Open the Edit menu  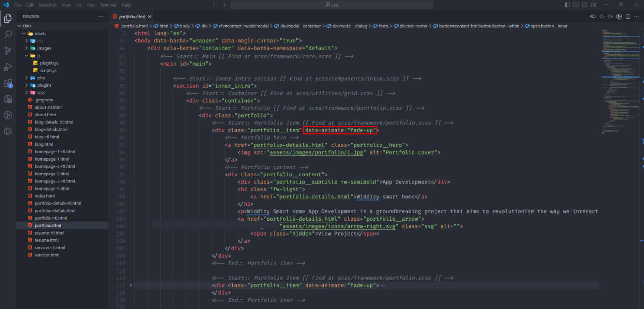[x=30, y=5]
